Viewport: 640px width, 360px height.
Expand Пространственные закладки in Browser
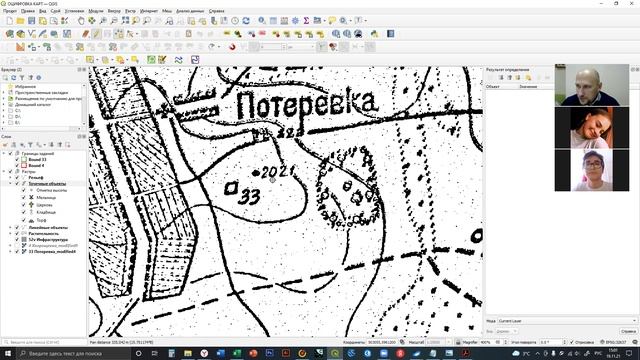[x=4, y=93]
